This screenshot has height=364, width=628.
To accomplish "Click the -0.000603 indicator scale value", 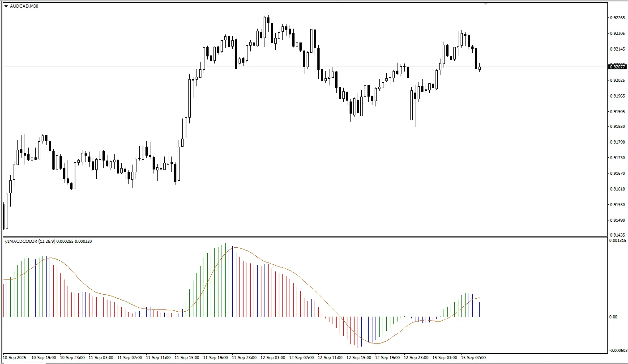I will pos(618,351).
